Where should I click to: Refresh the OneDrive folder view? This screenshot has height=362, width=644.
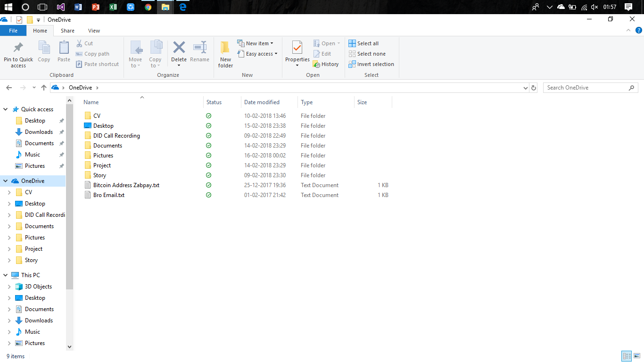coord(534,88)
